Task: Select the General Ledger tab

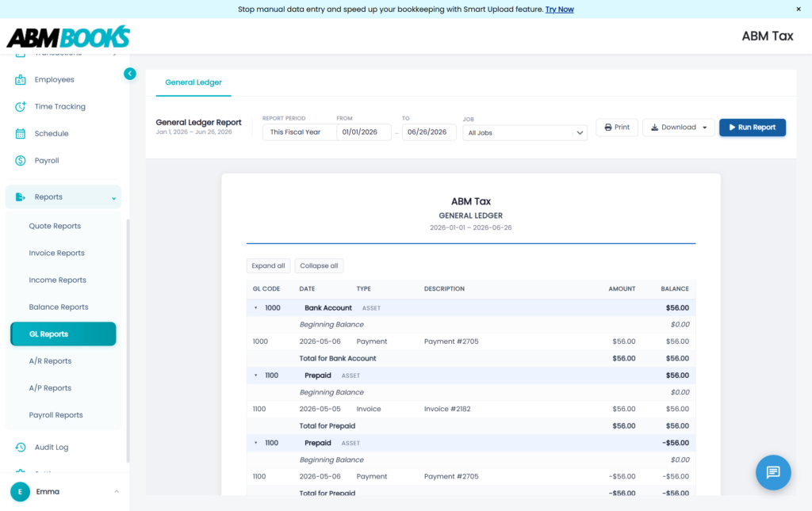Action: point(193,82)
